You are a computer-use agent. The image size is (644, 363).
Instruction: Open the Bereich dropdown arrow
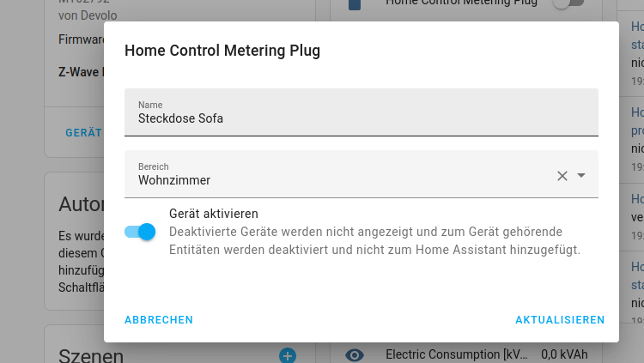coord(581,176)
